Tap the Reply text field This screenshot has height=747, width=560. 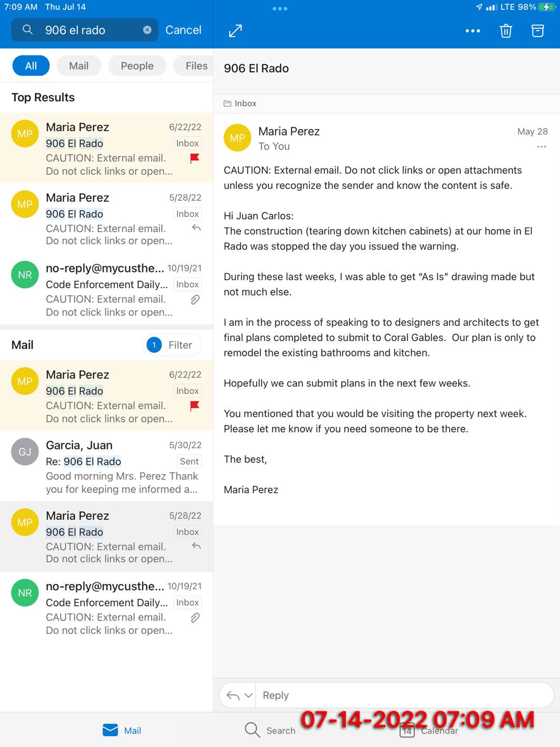point(404,695)
